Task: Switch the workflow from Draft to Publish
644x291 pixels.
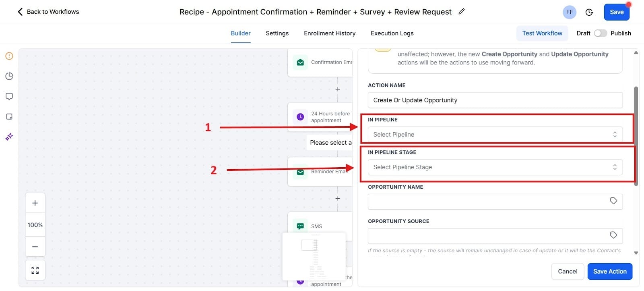Action: (x=601, y=33)
